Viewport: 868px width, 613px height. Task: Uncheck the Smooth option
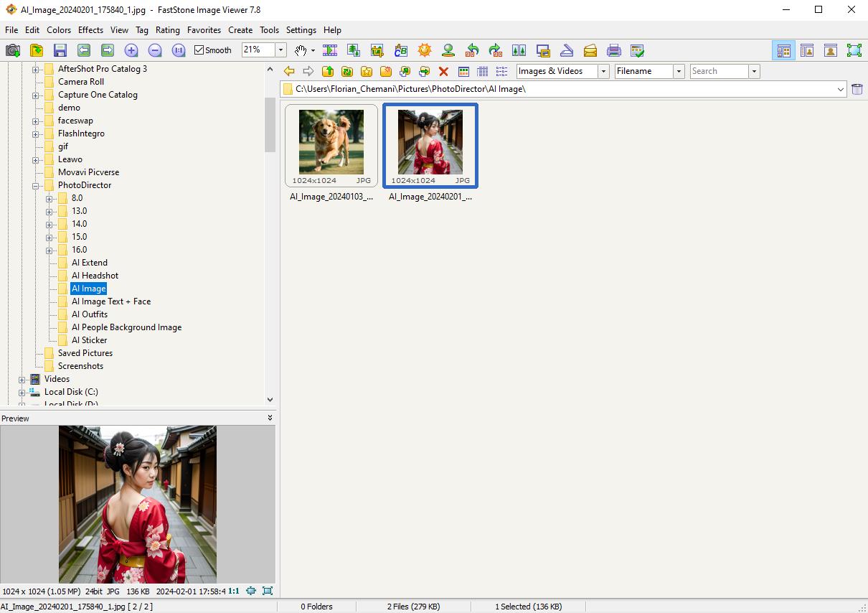[x=199, y=50]
